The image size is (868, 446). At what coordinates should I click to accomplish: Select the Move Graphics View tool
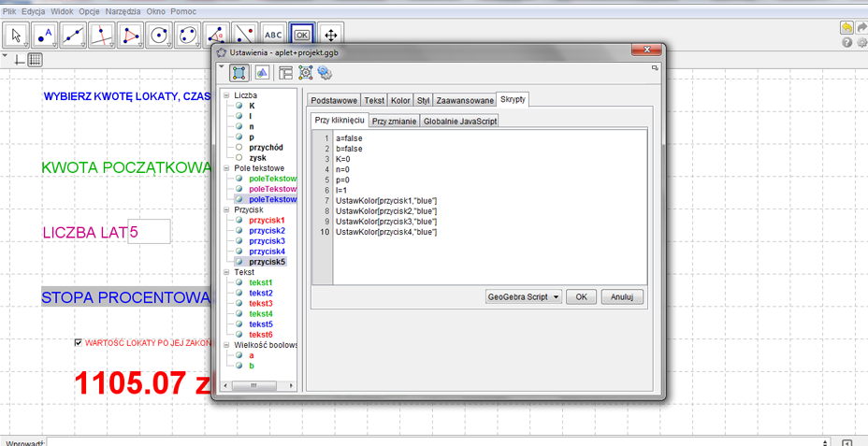coord(330,36)
